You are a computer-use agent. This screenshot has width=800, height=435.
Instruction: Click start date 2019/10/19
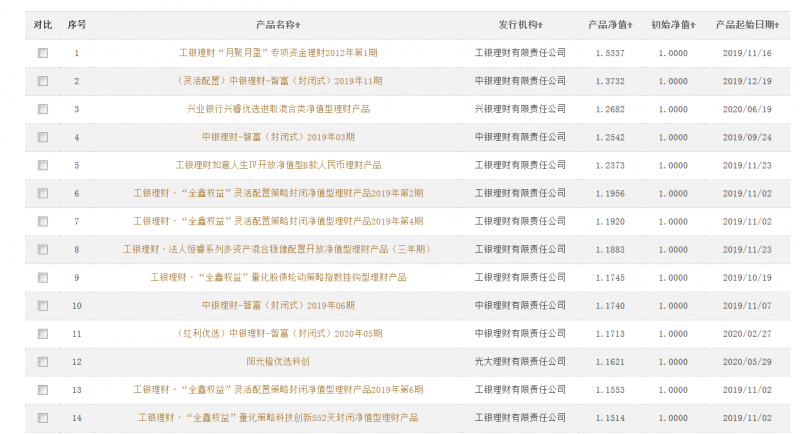point(747,277)
